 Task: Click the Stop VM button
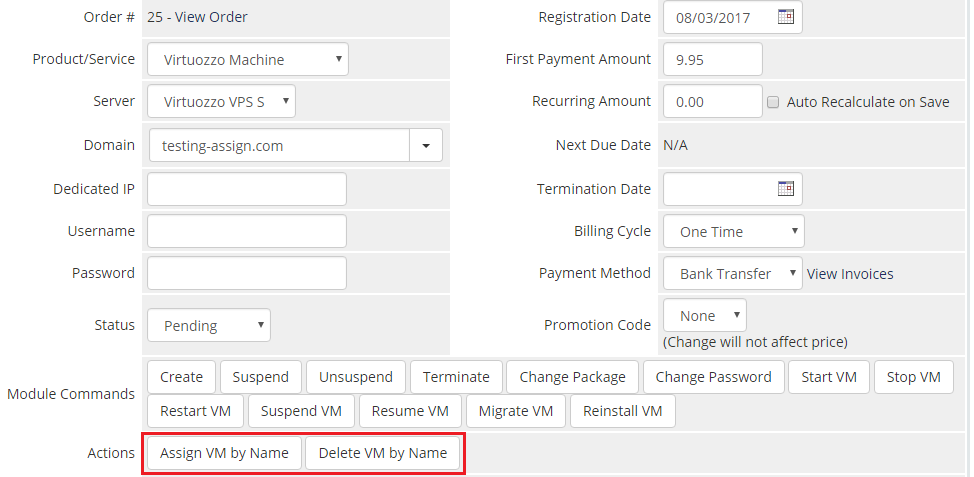[914, 377]
